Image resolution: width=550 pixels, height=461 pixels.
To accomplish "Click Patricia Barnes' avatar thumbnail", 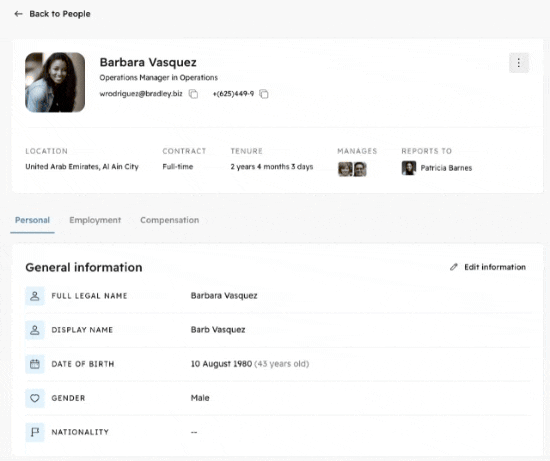I will click(409, 168).
